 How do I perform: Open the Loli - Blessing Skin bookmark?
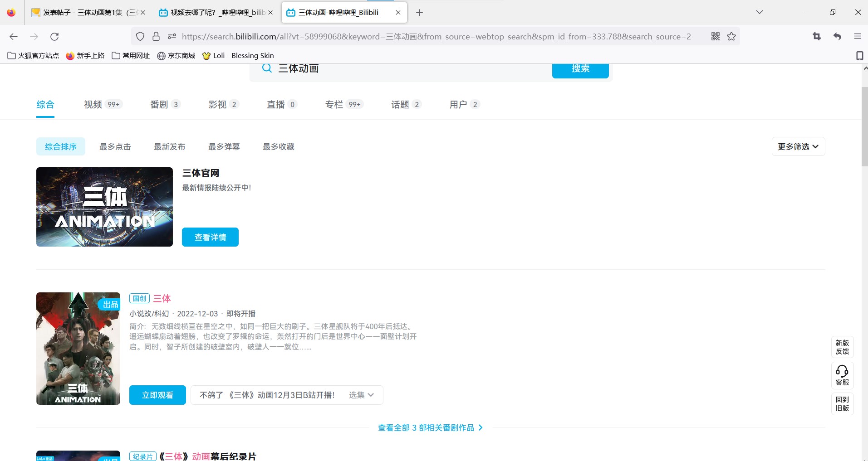pyautogui.click(x=238, y=56)
